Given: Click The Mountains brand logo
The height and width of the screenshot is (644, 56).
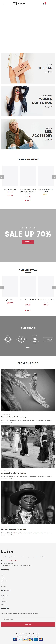Looking at the screenshot, I should point(35,339).
